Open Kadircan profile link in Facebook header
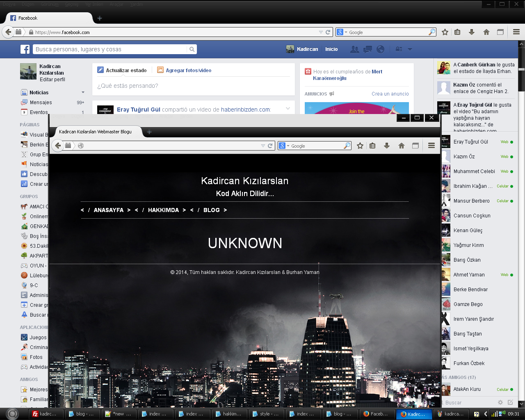The width and height of the screenshot is (525, 420). click(302, 49)
